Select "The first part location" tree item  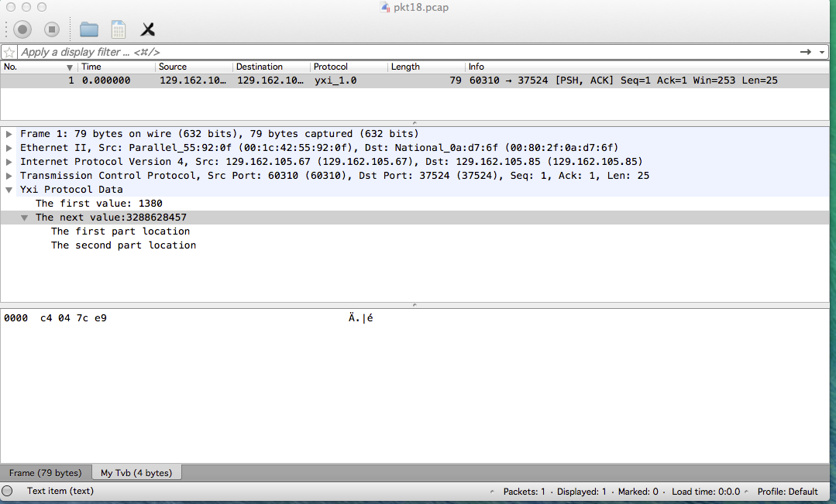tap(120, 231)
